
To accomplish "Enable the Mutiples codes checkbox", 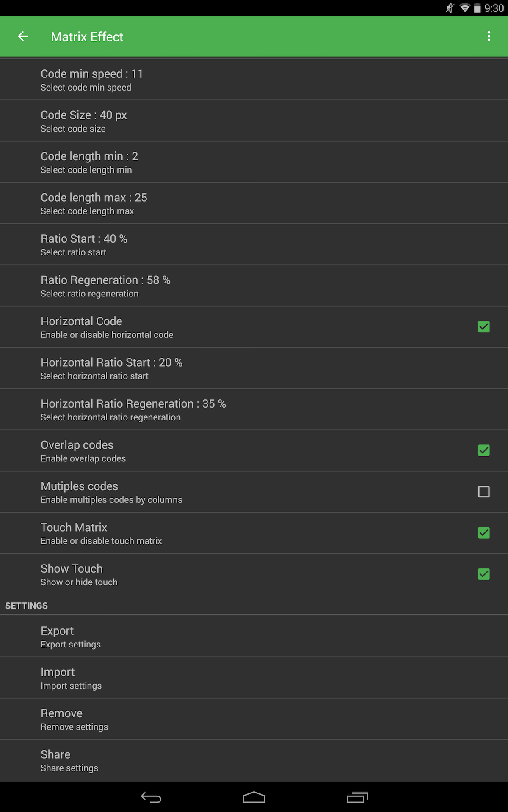I will point(484,491).
